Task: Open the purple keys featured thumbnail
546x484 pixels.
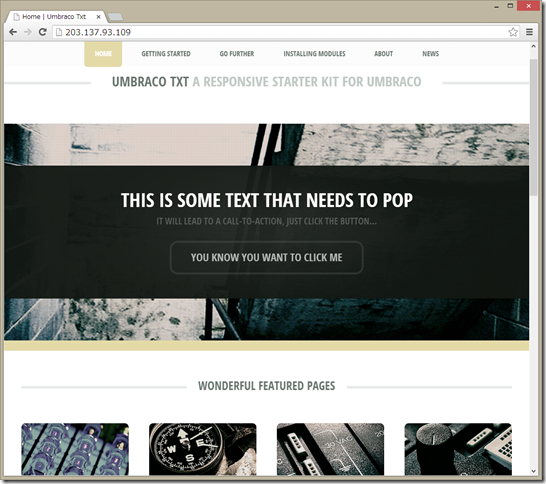Action: point(75,449)
